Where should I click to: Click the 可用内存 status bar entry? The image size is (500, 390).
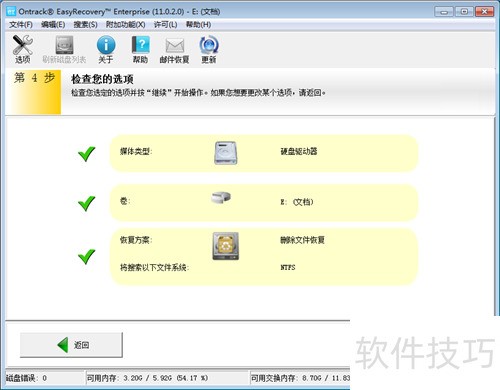147,378
